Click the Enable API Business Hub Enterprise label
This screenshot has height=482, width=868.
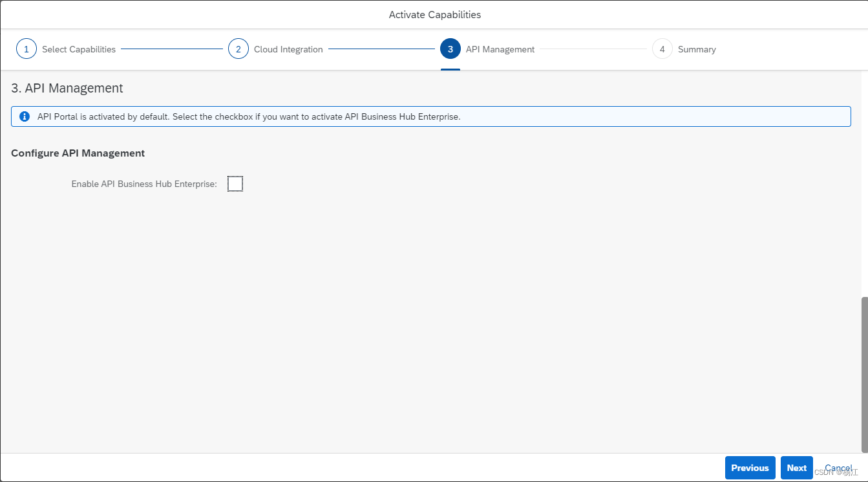(x=143, y=184)
